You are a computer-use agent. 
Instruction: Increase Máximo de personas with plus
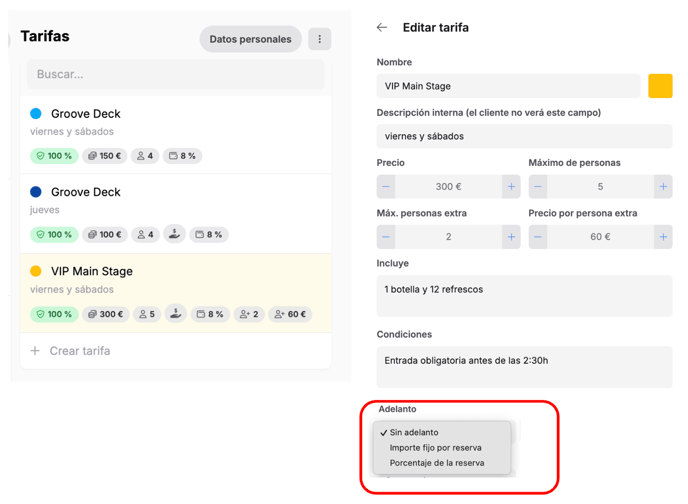coord(663,186)
